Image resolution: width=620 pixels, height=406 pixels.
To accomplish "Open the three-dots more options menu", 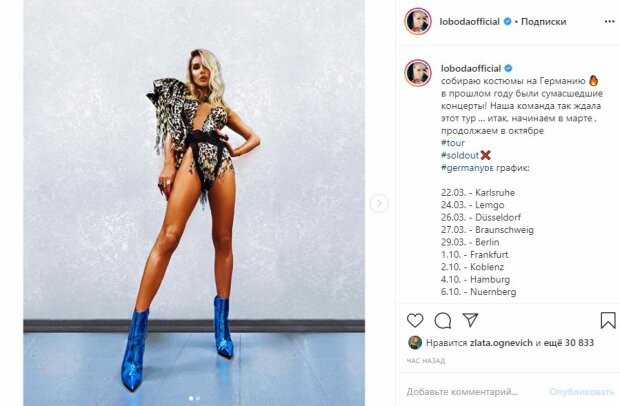I will pyautogui.click(x=609, y=21).
